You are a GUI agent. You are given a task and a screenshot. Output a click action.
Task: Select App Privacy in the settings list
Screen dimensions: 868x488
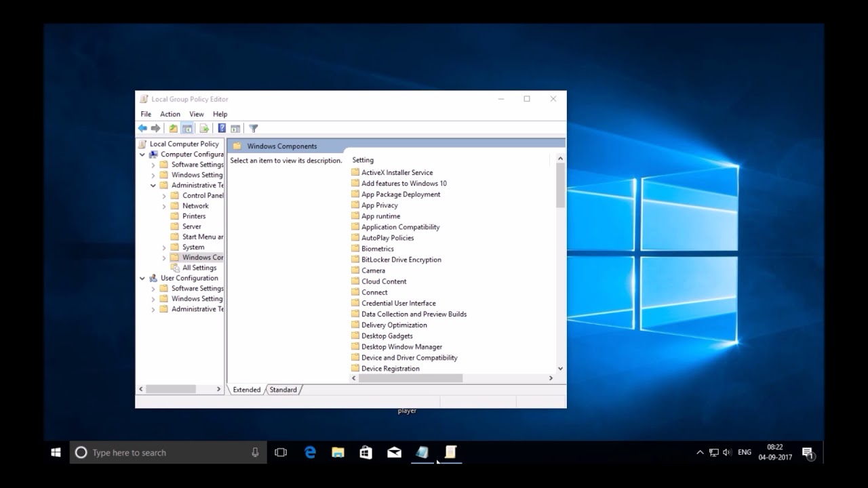click(x=380, y=205)
